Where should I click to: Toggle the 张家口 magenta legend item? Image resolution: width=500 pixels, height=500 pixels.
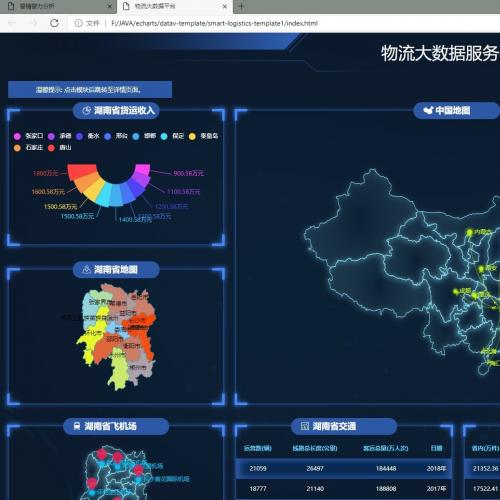pos(28,136)
